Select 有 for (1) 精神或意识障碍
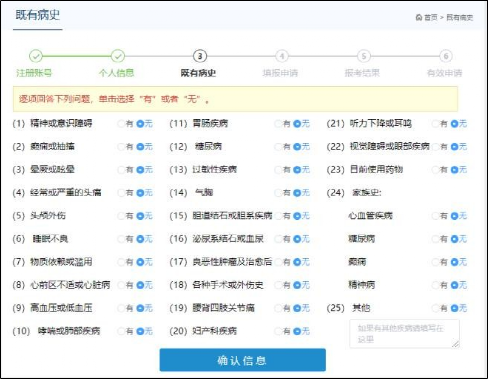Image resolution: width=489 pixels, height=380 pixels. tap(121, 124)
